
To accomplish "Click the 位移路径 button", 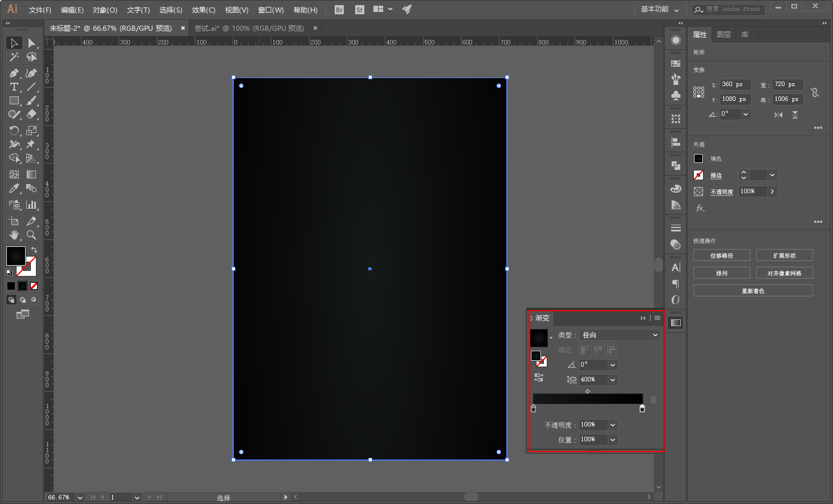I will 722,255.
